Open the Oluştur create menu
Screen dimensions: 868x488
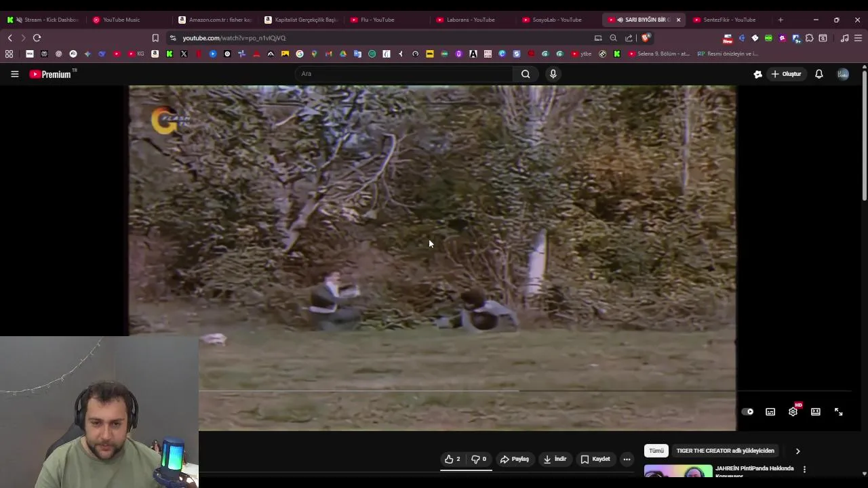(x=786, y=74)
